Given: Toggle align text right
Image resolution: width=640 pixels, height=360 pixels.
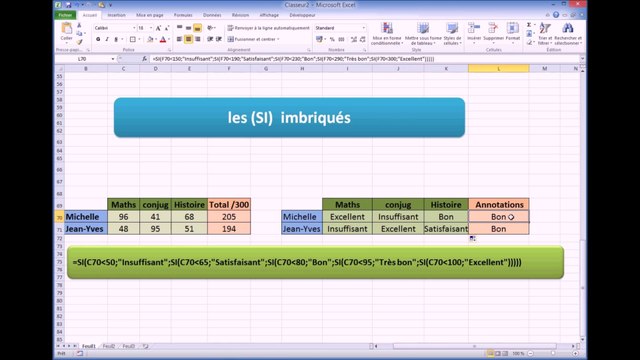Looking at the screenshot, I should [197, 39].
